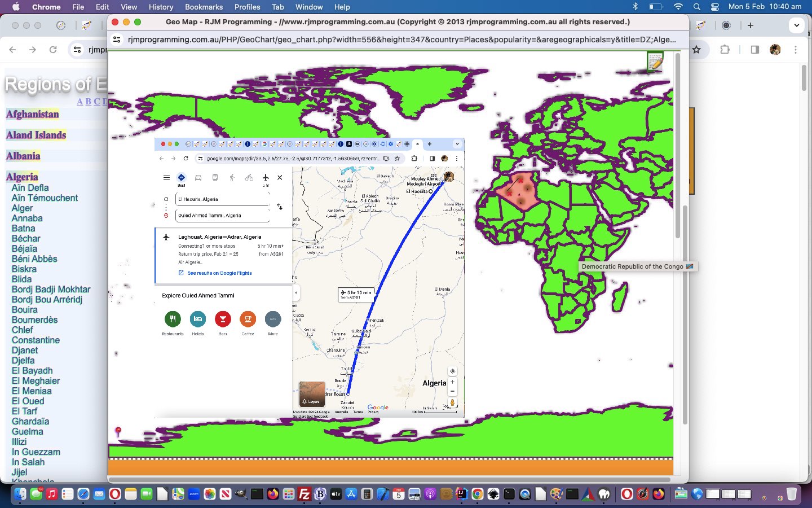
Task: Open IntelliJ IDEA from the Dock
Action: pyautogui.click(x=461, y=494)
